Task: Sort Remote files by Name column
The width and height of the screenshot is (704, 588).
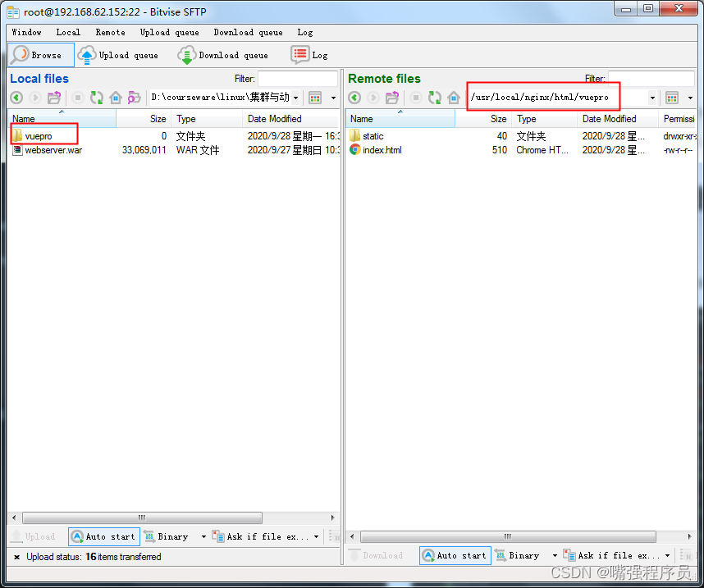Action: 400,119
